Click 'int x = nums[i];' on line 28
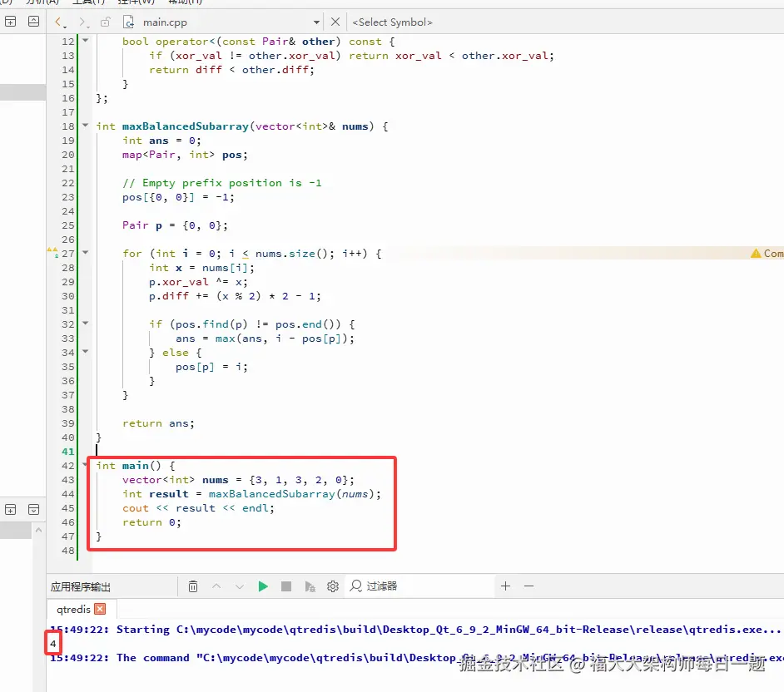The image size is (784, 692). [x=202, y=268]
